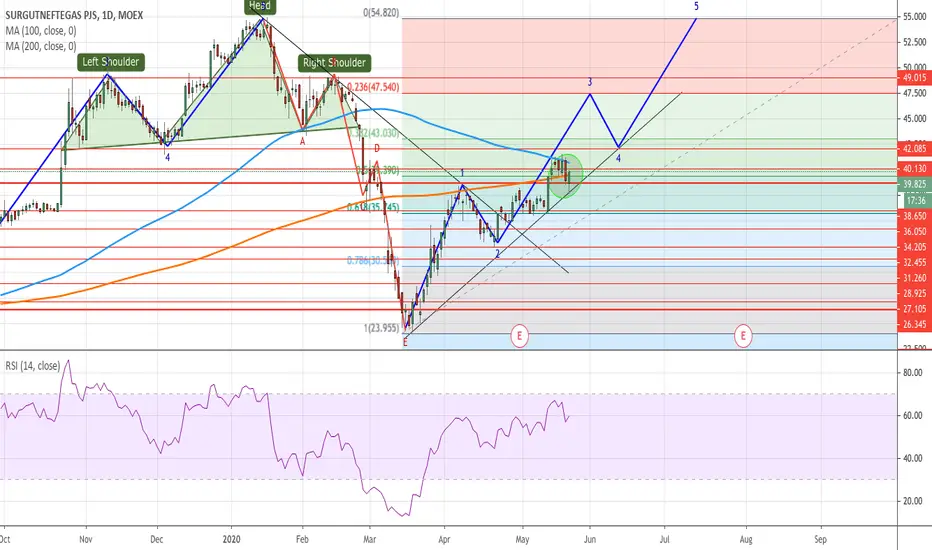This screenshot has height=550, width=932.
Task: Select the red D label near March
Action: point(377,149)
